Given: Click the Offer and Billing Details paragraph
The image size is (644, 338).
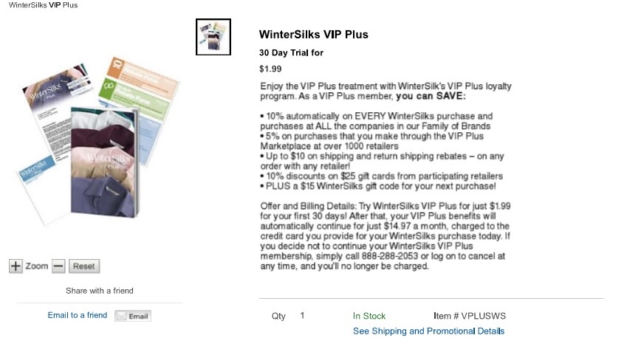Looking at the screenshot, I should (x=386, y=236).
